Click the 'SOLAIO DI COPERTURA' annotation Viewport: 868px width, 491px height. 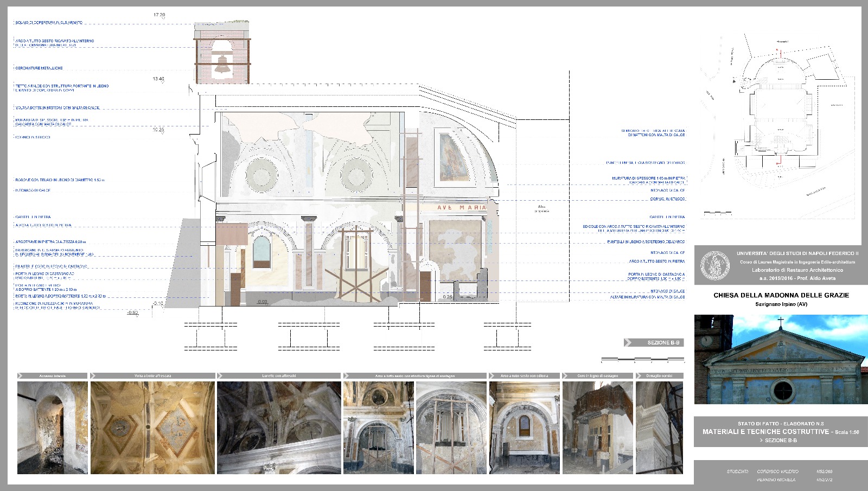(x=49, y=23)
